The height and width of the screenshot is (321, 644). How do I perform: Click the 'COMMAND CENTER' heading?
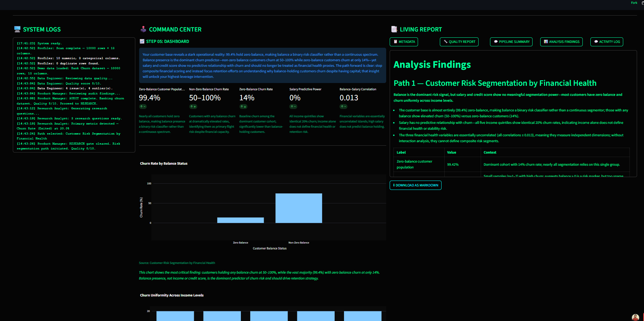[175, 29]
